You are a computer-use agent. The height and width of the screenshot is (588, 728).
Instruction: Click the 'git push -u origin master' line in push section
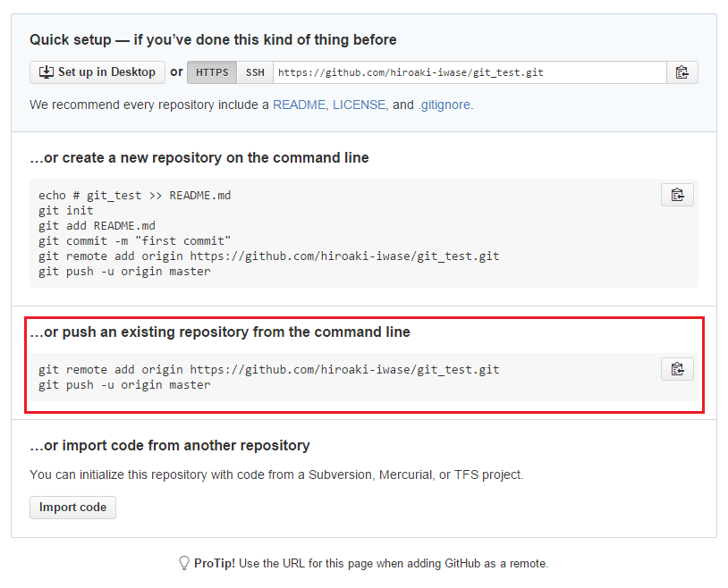(x=124, y=385)
